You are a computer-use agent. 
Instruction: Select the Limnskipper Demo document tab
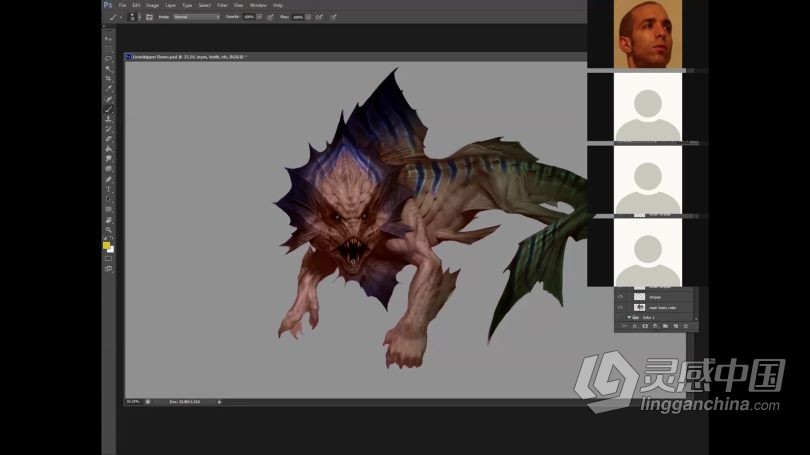click(x=186, y=57)
